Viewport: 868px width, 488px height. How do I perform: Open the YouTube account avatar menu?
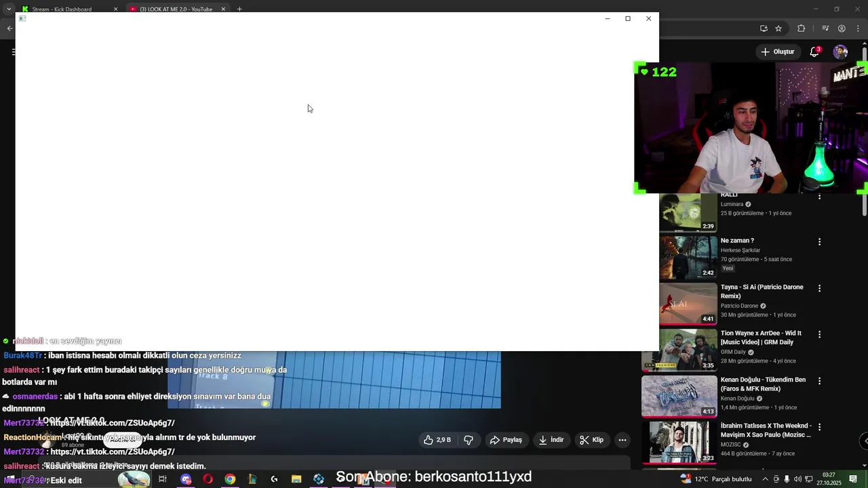[840, 52]
